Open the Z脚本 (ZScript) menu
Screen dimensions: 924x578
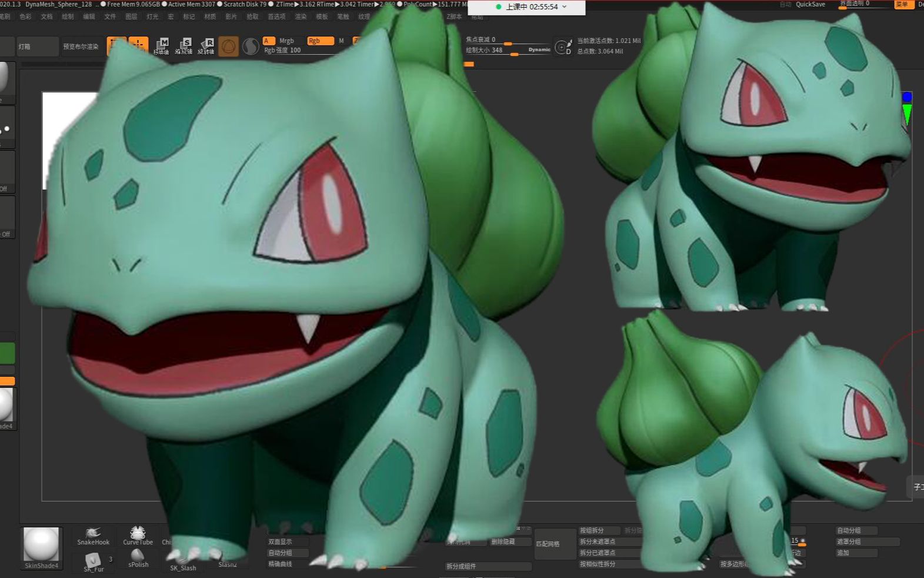point(454,17)
